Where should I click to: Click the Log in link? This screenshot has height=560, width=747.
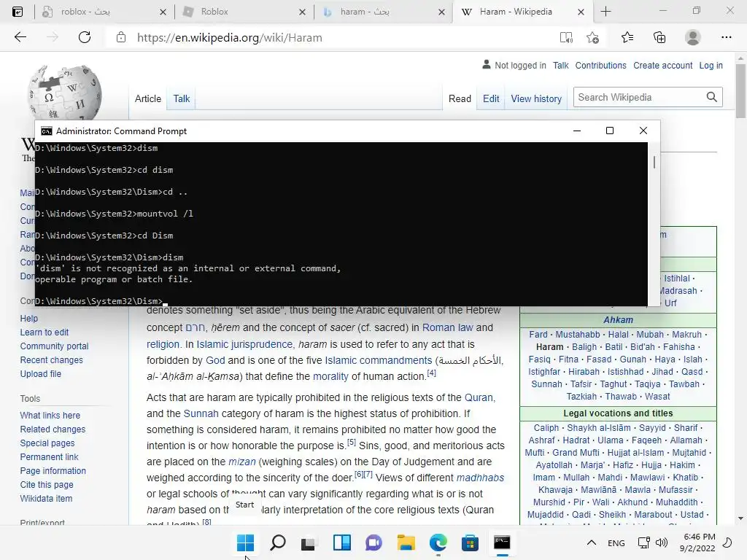click(711, 65)
